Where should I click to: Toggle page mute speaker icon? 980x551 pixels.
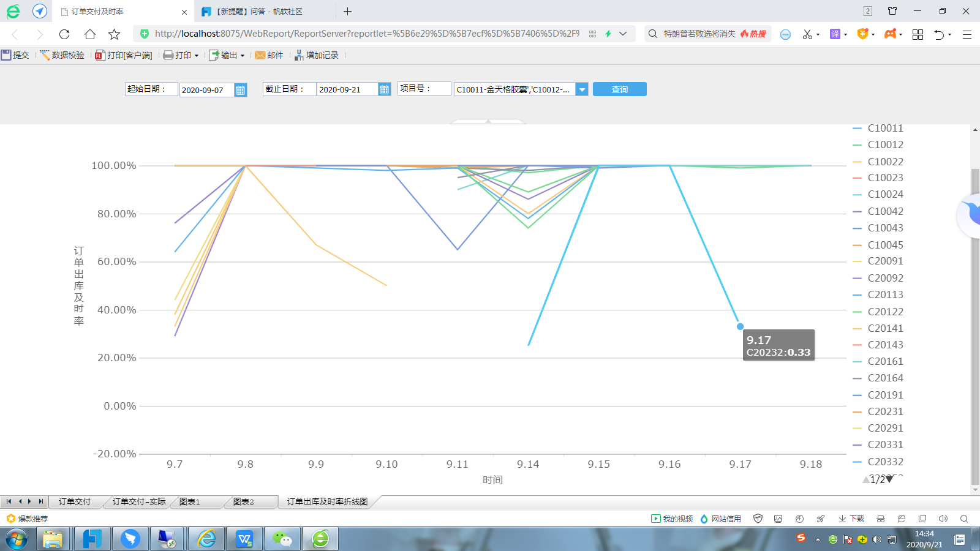click(943, 519)
